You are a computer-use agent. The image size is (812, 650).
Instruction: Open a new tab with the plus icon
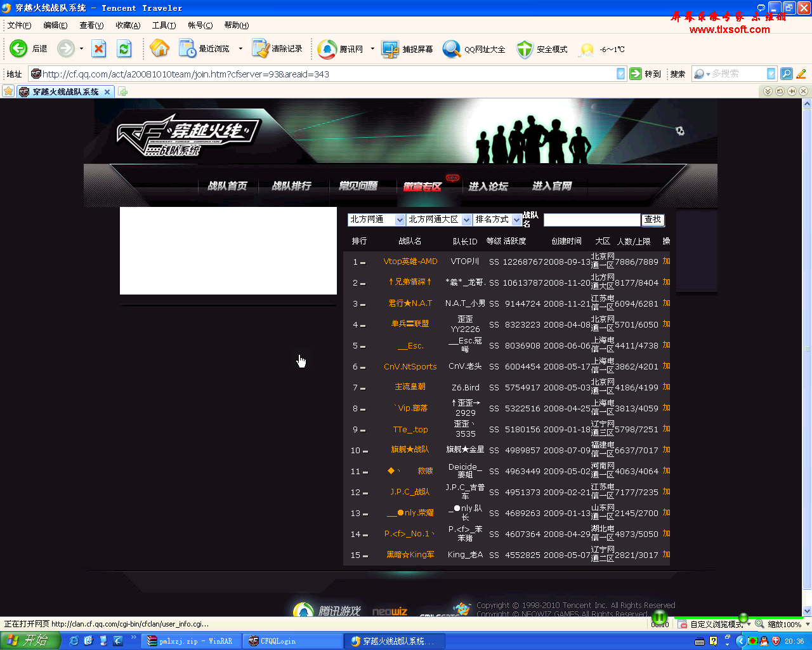point(123,92)
